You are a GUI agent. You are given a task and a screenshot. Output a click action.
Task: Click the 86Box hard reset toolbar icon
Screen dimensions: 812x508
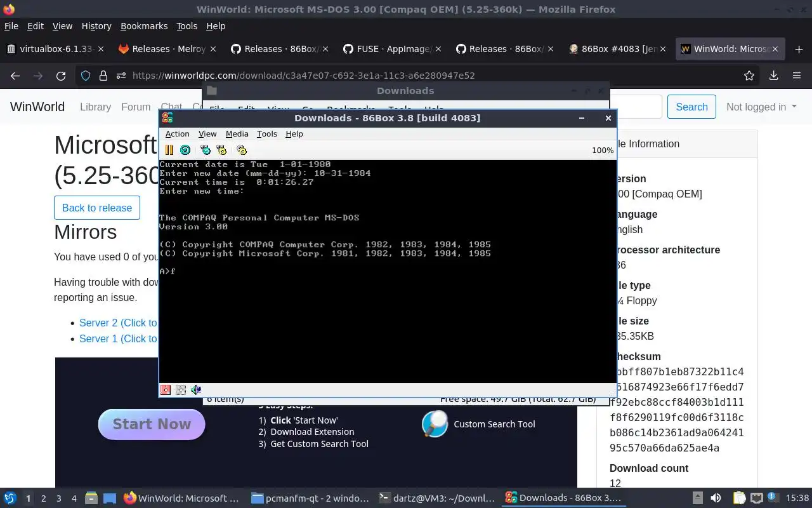click(185, 150)
